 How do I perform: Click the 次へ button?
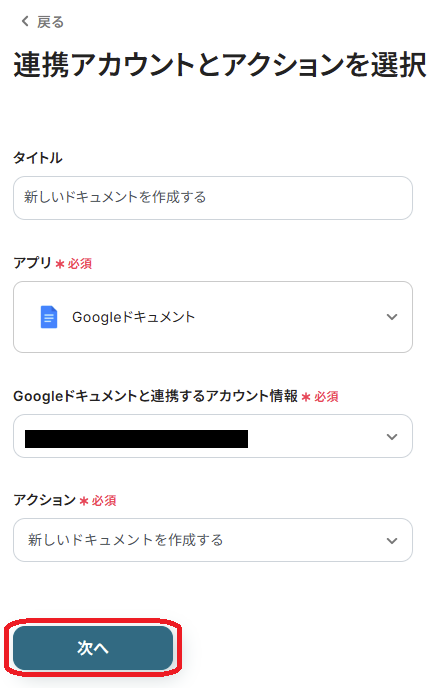coord(93,648)
